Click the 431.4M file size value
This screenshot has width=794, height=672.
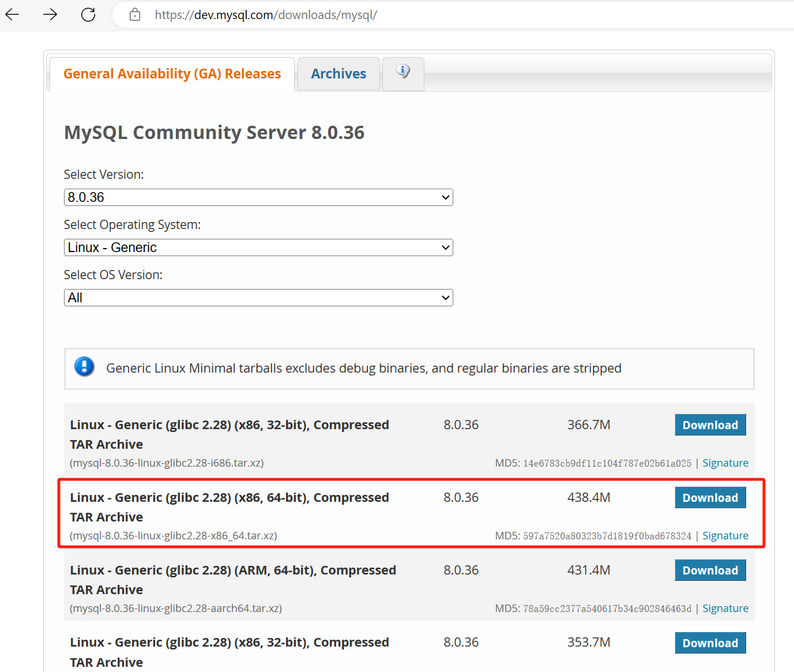[x=589, y=570]
